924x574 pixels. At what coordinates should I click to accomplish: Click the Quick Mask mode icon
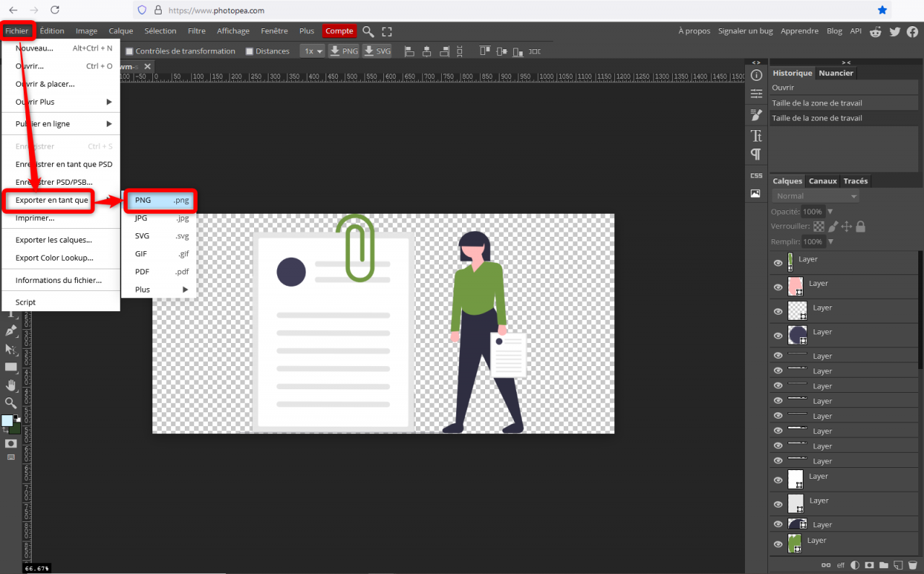click(11, 443)
